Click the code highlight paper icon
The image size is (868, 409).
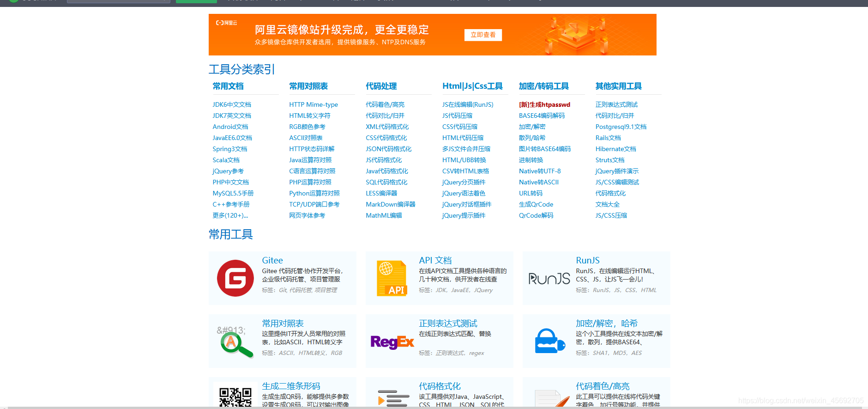(552, 398)
